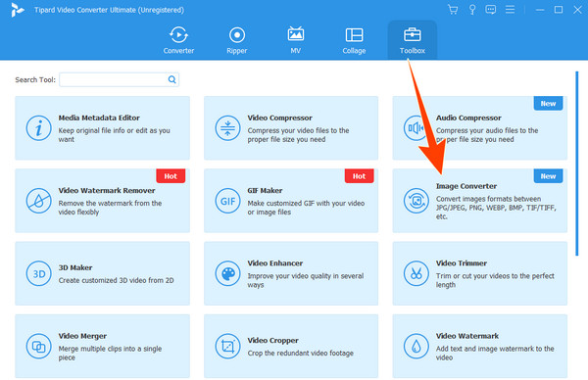
Task: Open the shopping cart purchase icon
Action: pyautogui.click(x=453, y=10)
